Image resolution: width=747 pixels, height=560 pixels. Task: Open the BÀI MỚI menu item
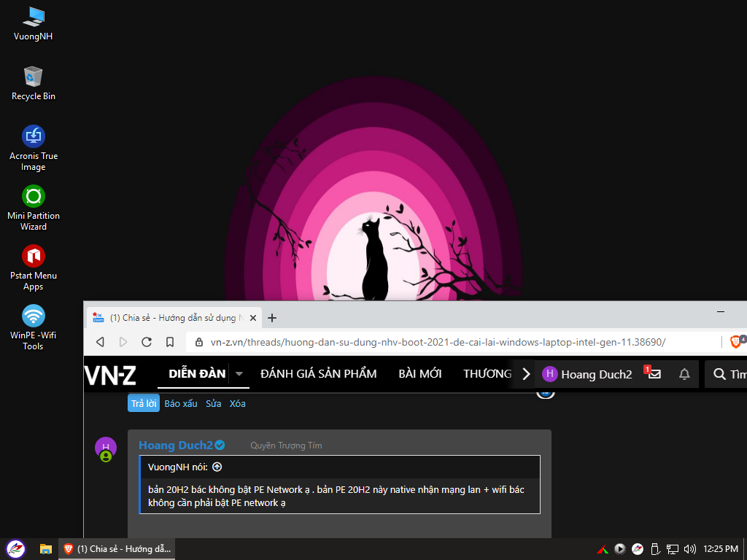click(x=419, y=374)
